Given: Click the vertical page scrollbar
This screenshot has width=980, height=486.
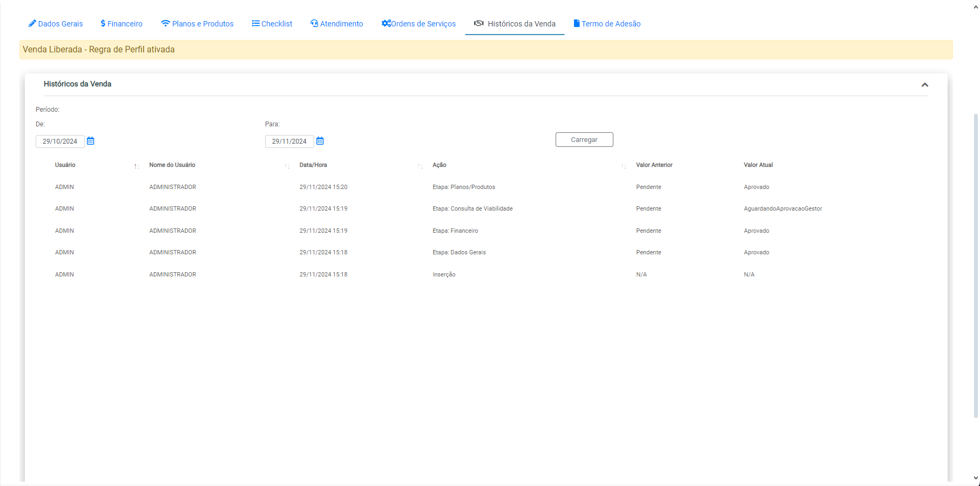Looking at the screenshot, I should (x=976, y=265).
